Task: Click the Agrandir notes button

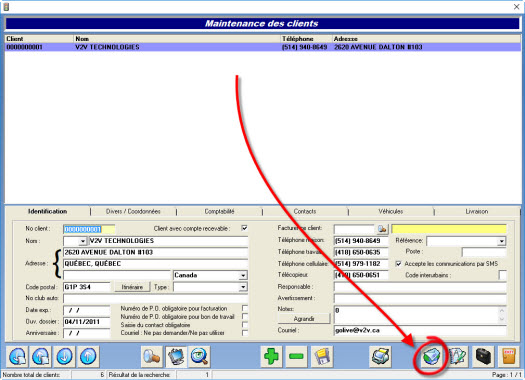Action: 304,319
